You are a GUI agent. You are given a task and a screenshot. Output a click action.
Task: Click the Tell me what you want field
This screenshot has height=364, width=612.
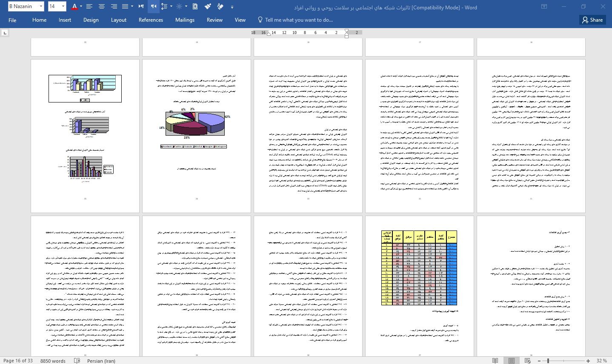tap(298, 20)
